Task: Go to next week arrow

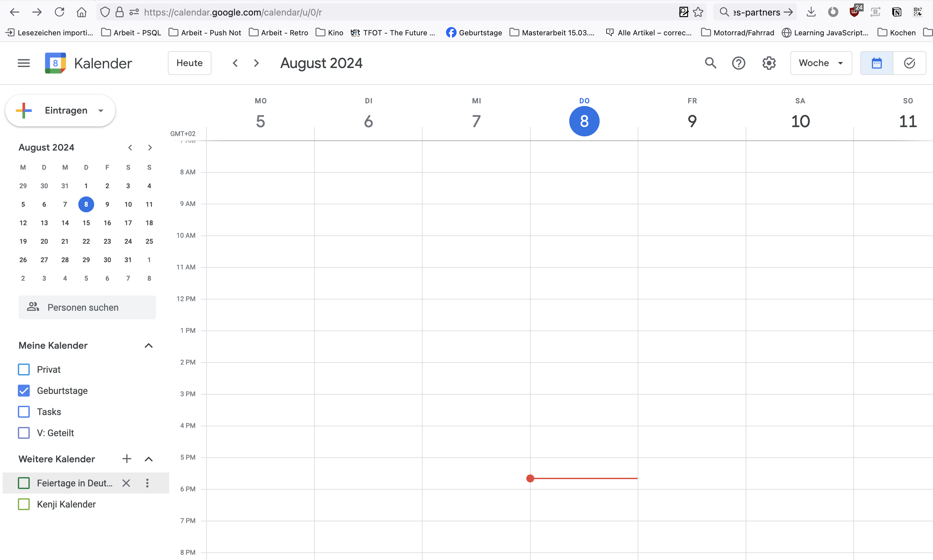Action: point(256,63)
